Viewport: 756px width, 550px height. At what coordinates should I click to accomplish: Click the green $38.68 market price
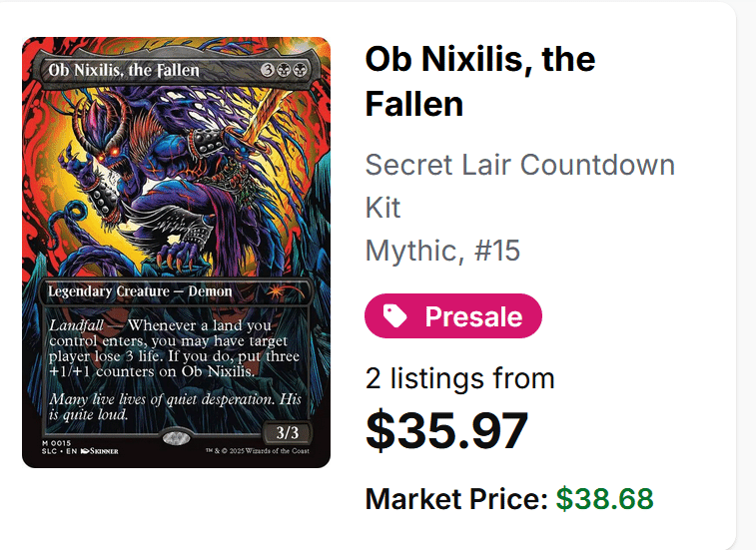pyautogui.click(x=604, y=498)
